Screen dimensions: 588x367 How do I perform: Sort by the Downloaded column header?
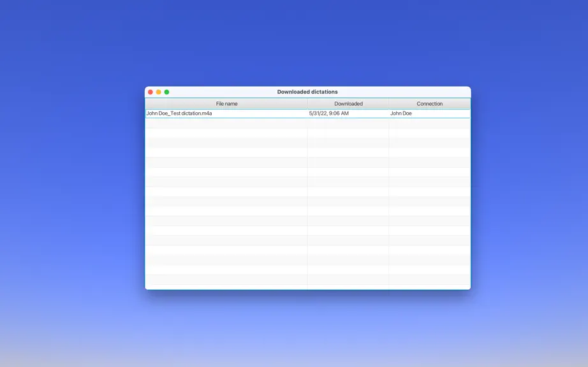click(348, 104)
